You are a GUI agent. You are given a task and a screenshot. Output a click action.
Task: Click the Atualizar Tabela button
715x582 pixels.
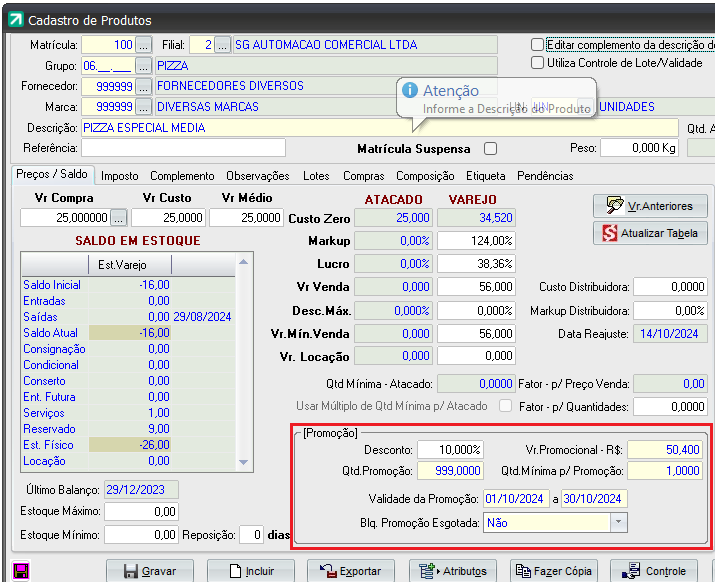coord(650,233)
